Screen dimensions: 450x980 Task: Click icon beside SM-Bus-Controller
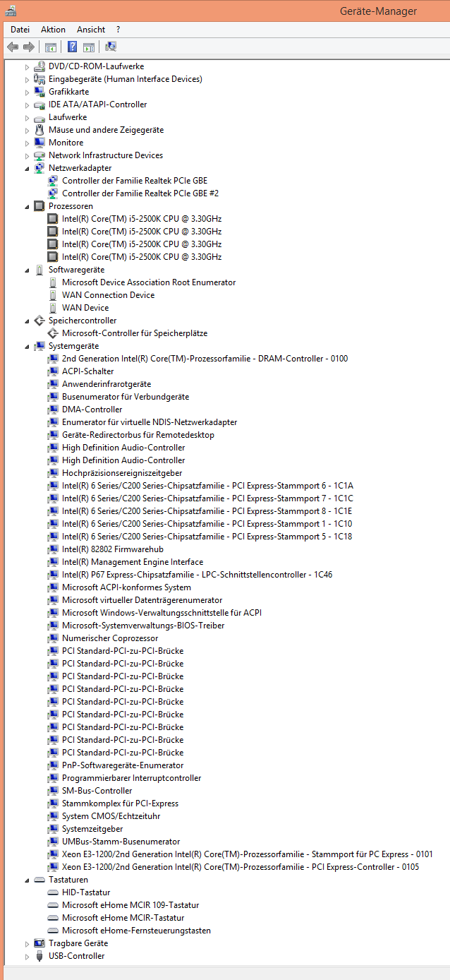(x=53, y=791)
